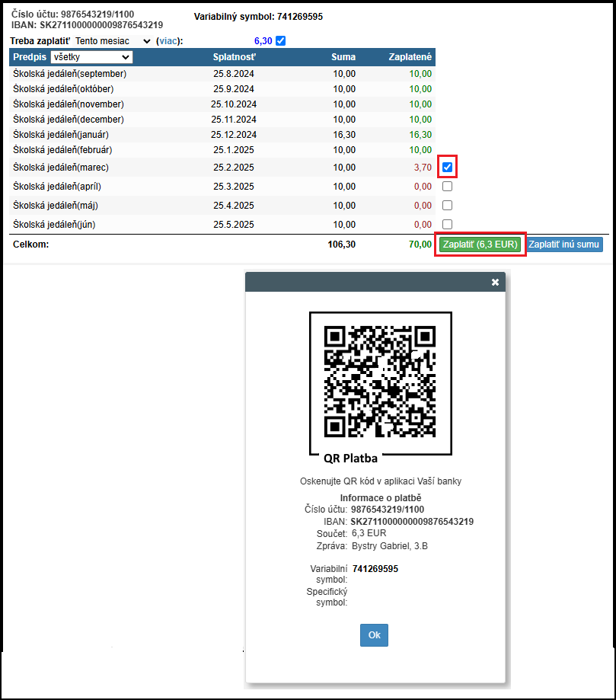Uncheck the 6,30 due amount checkbox

point(280,41)
